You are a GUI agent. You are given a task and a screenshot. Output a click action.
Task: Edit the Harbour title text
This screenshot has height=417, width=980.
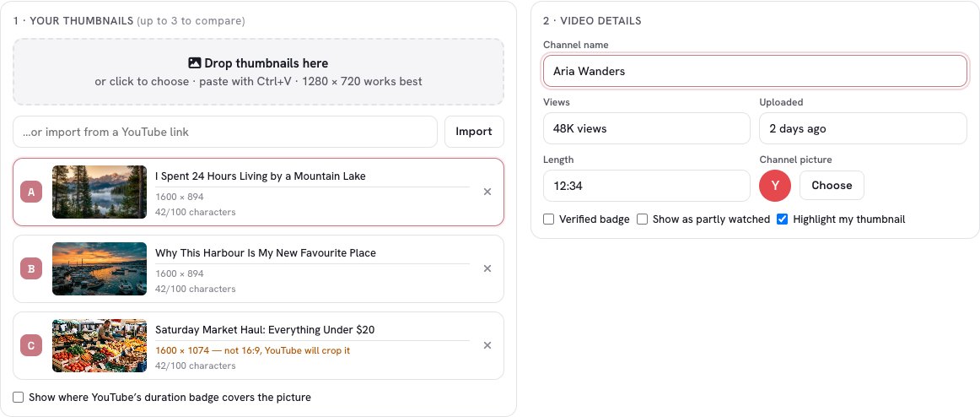(x=312, y=253)
